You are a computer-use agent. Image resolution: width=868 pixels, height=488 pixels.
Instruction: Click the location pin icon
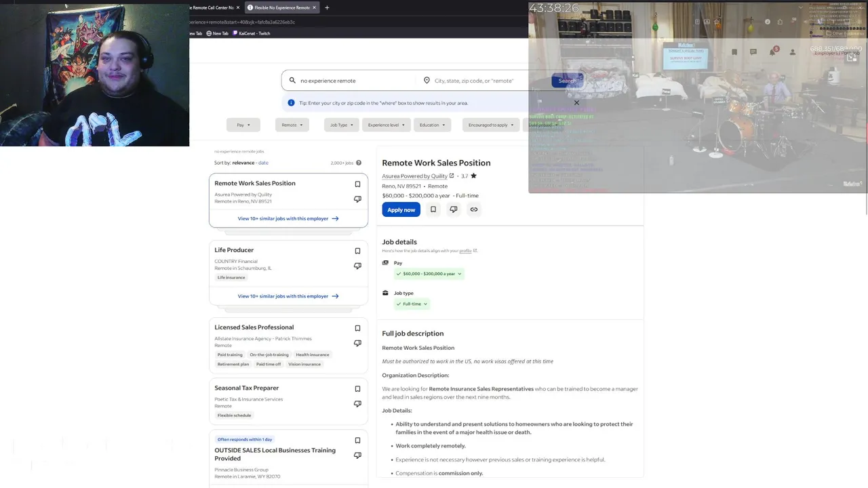tap(427, 80)
